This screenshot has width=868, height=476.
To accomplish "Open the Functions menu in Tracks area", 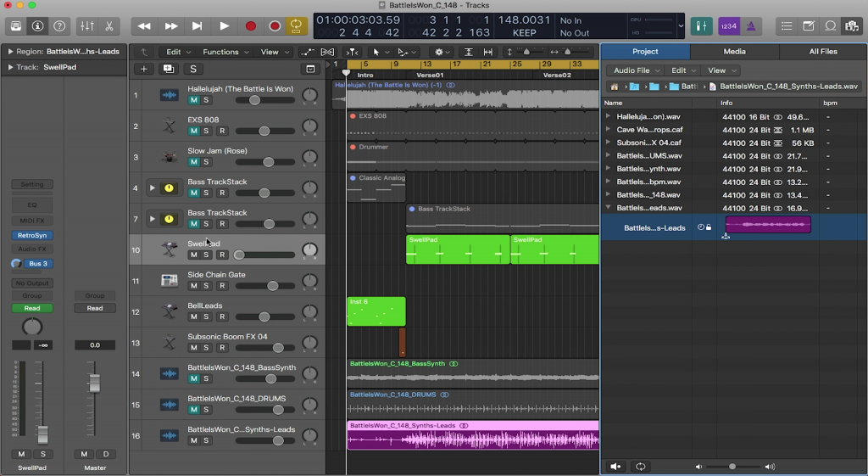I will [225, 52].
